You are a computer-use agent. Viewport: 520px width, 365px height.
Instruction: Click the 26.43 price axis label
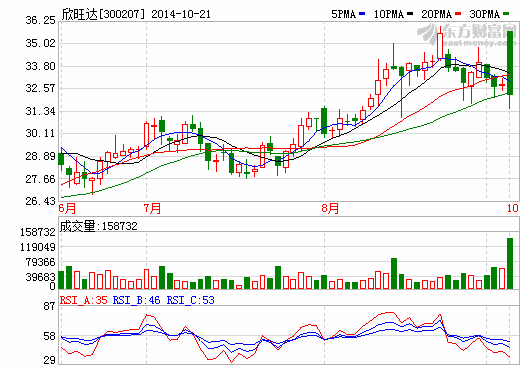(x=40, y=201)
